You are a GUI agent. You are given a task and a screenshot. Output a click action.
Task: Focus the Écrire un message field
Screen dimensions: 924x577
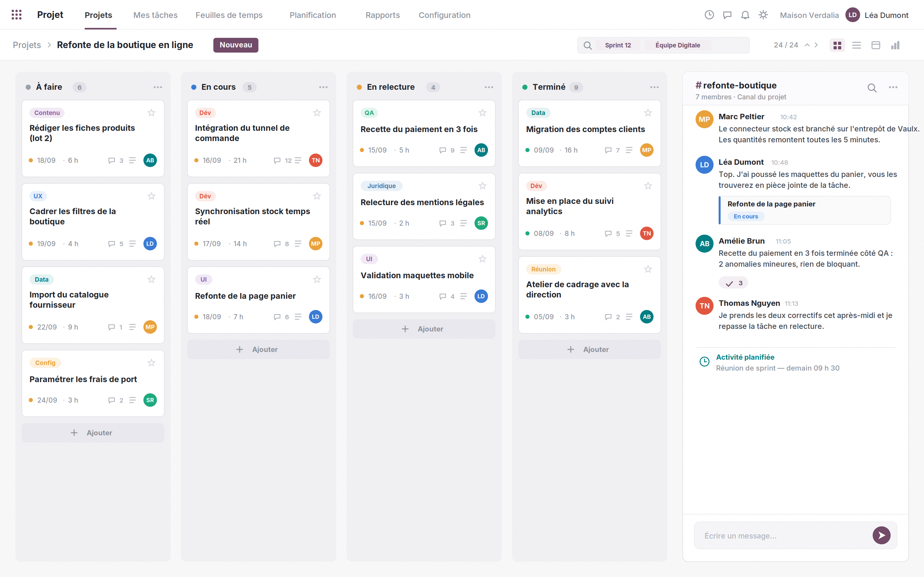[x=783, y=535]
